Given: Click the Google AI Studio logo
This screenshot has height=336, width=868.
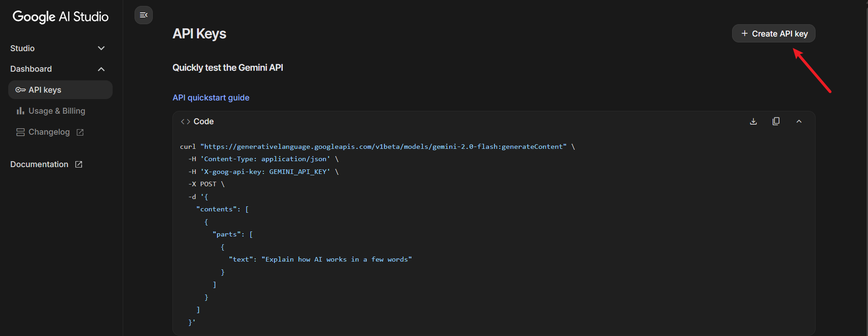Looking at the screenshot, I should click(61, 17).
